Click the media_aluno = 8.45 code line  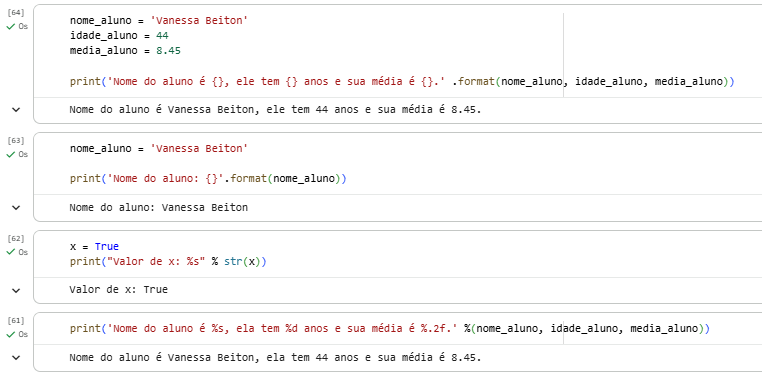(125, 51)
